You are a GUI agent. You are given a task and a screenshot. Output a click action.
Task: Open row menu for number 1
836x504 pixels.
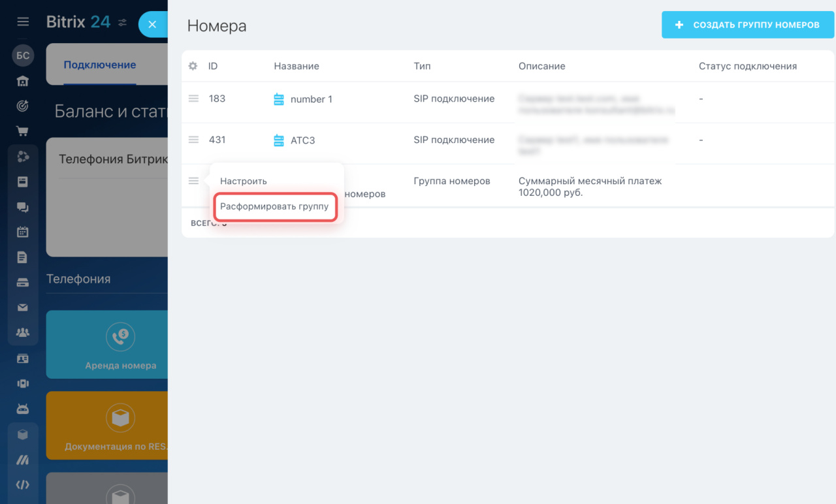click(193, 99)
